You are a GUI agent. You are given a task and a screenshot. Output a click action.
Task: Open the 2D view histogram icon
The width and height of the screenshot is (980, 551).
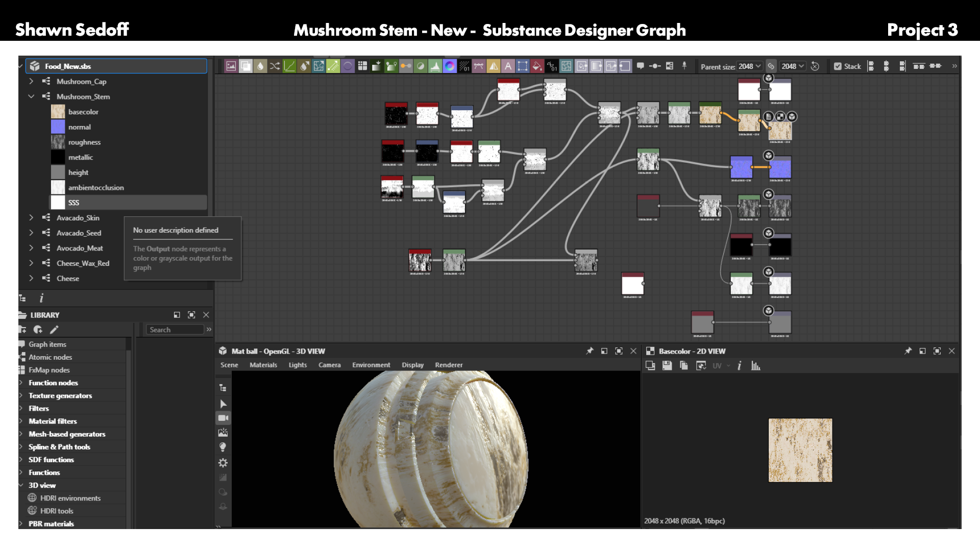click(756, 366)
